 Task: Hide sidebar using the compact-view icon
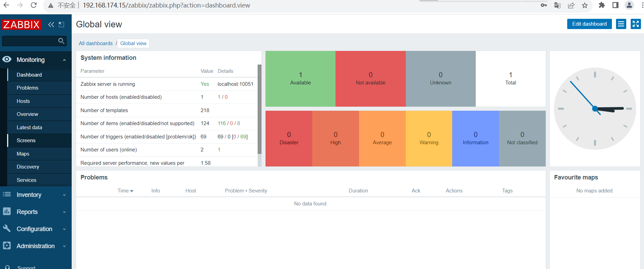pyautogui.click(x=61, y=25)
